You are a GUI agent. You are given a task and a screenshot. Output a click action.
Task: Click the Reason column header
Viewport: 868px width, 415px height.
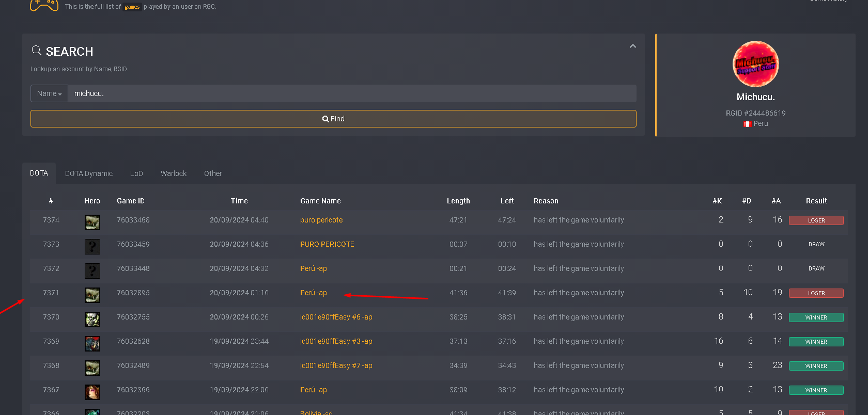click(546, 201)
